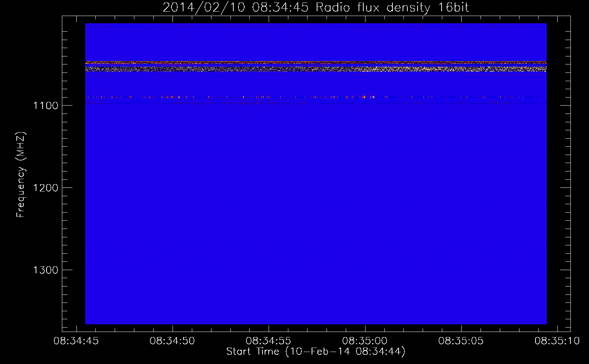Image resolution: width=589 pixels, height=364 pixels.
Task: Select the 1100 frequency tick label
Action: tap(46, 106)
